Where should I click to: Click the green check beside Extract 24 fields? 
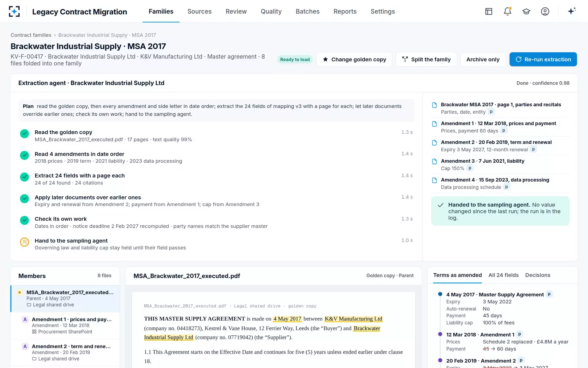(24, 177)
